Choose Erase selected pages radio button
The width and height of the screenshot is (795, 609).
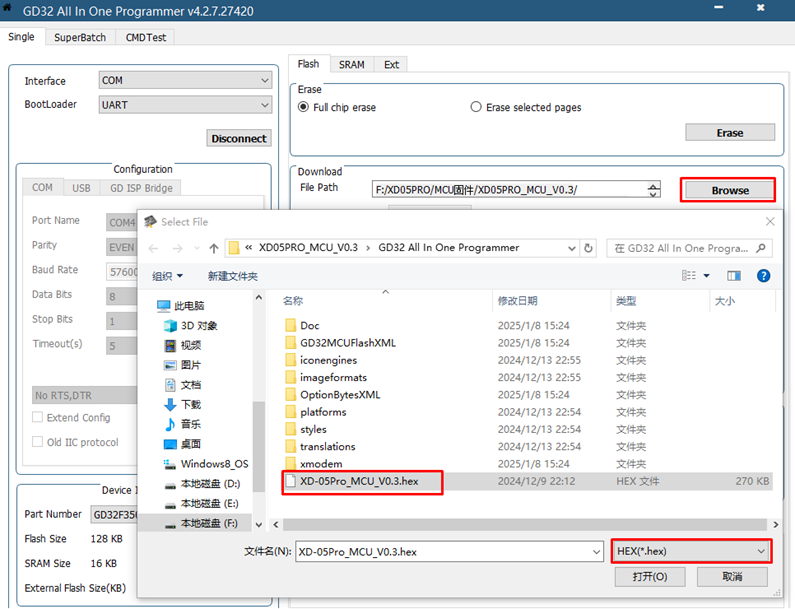(x=476, y=107)
